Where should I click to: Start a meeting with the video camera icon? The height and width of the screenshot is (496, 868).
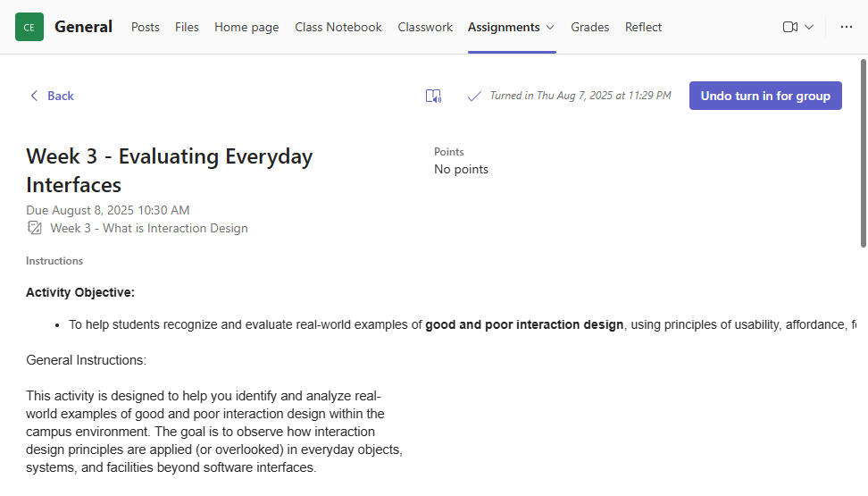[789, 27]
